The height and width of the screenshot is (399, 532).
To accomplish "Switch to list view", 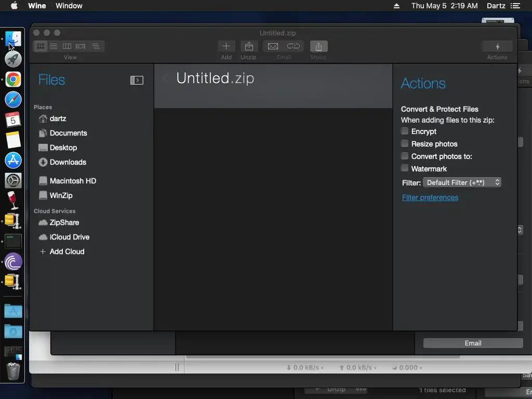I will tap(54, 46).
